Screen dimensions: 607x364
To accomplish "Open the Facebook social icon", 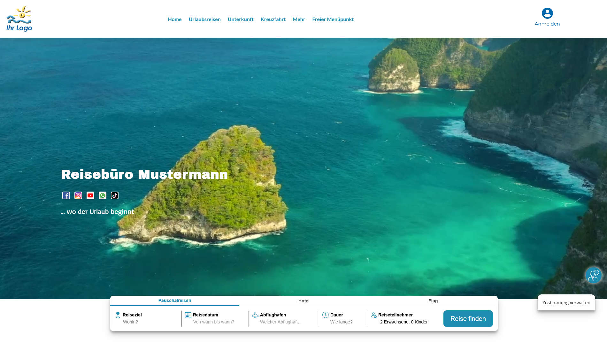I will point(66,195).
